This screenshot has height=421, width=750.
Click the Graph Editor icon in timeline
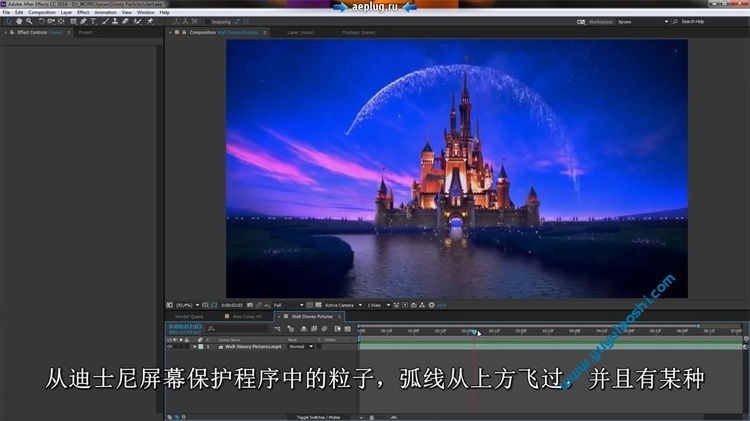point(348,329)
